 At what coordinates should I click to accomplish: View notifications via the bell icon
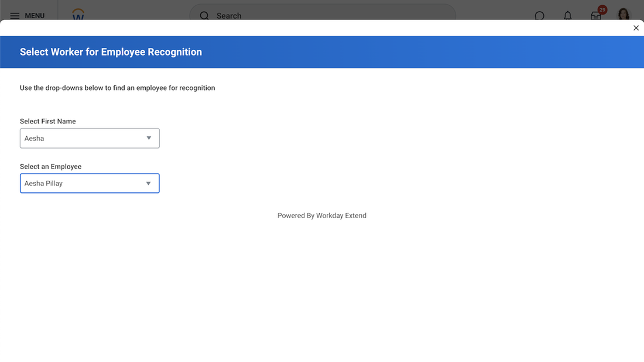[x=567, y=16]
